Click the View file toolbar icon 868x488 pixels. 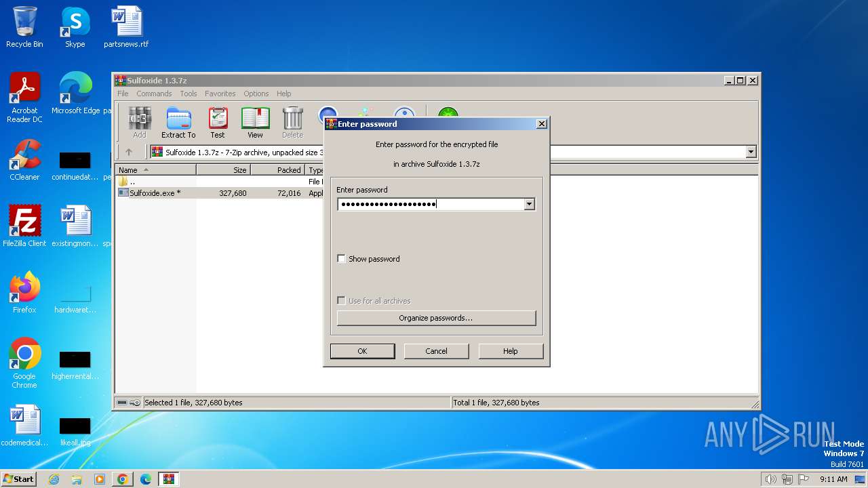point(255,123)
